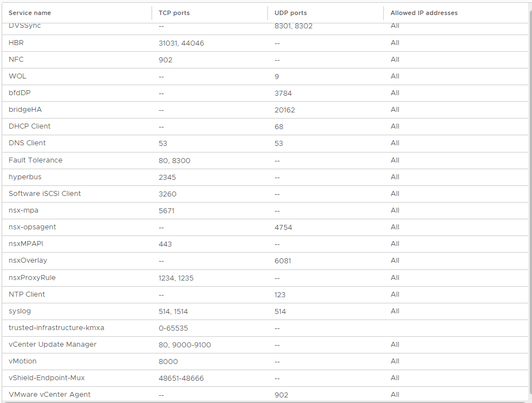The height and width of the screenshot is (403, 532).
Task: Click the bfdDP service name
Action: click(x=19, y=93)
